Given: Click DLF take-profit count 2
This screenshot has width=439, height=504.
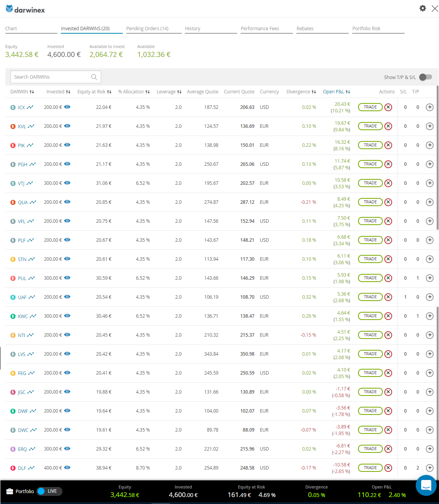Looking at the screenshot, I should click(x=418, y=468).
